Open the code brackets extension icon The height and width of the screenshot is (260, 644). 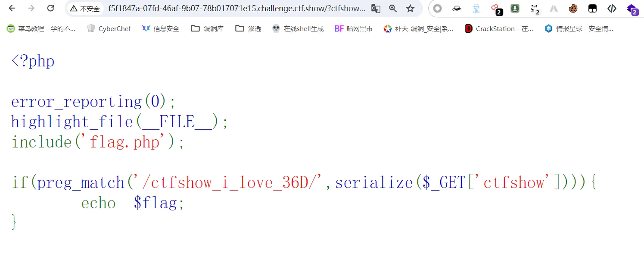612,8
